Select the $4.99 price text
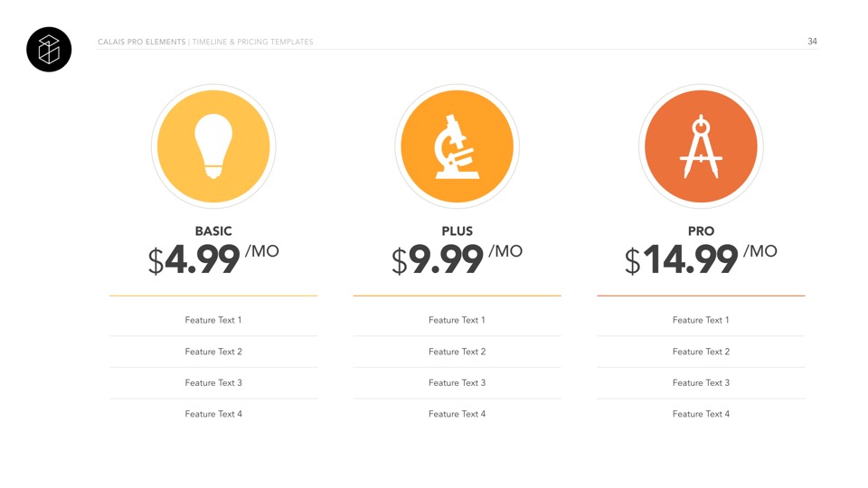 click(x=194, y=260)
